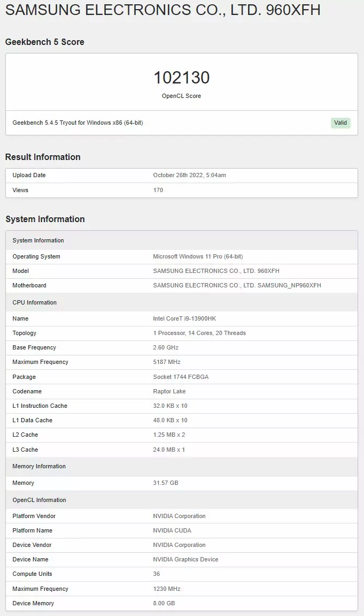The image size is (364, 616).
Task: Select the SAMSUNG_NP960XFH motherboard value
Action: coord(237,286)
